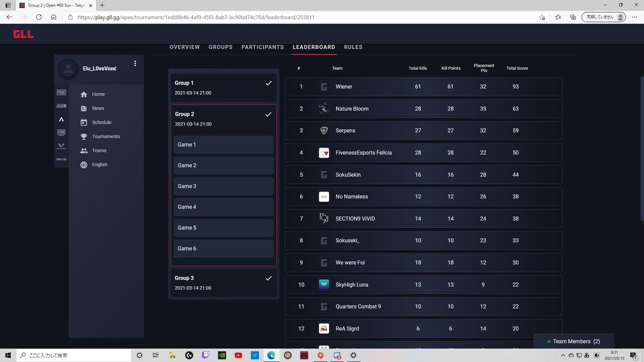This screenshot has width=644, height=362.
Task: Select the SECTION9 ViViD team name
Action: (x=355, y=219)
